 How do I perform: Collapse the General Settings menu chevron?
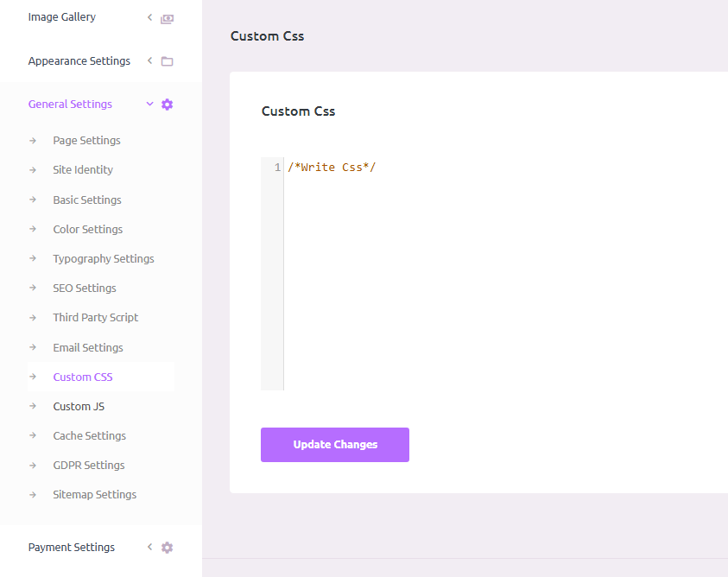coord(149,104)
